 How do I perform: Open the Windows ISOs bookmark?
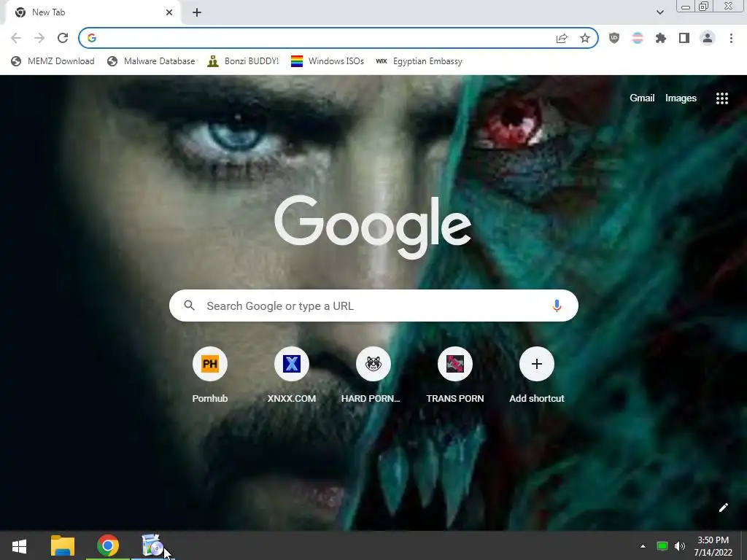(328, 61)
